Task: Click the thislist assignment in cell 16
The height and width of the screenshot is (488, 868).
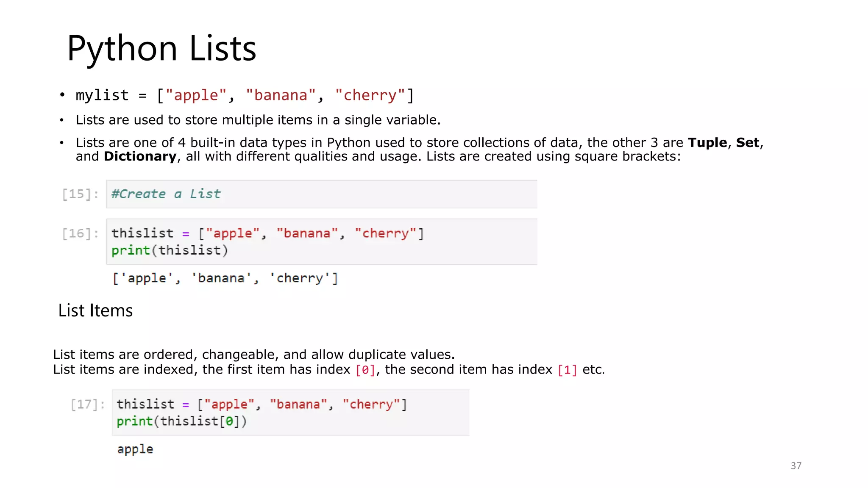Action: click(x=267, y=233)
